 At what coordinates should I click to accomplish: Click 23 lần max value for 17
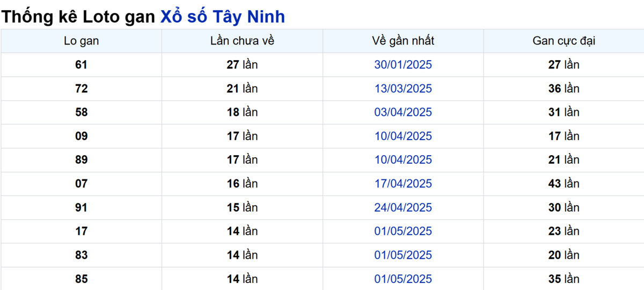coord(564,231)
